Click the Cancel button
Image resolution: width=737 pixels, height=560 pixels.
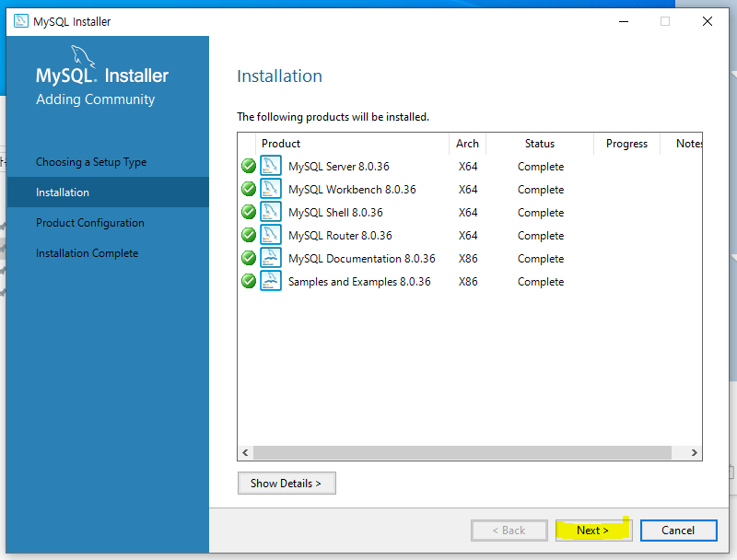pyautogui.click(x=678, y=531)
